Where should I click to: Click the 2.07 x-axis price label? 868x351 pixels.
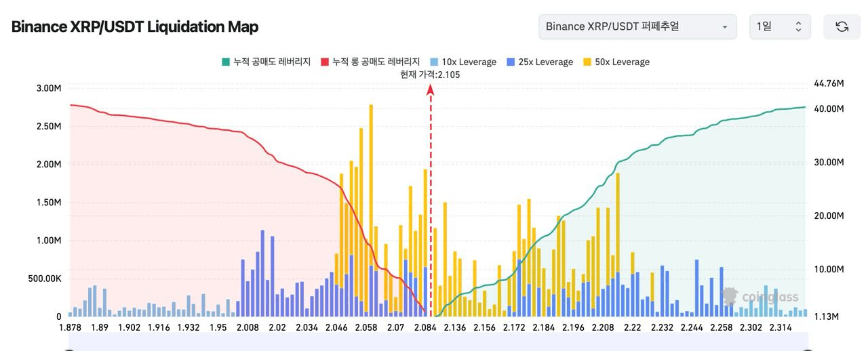pos(395,328)
